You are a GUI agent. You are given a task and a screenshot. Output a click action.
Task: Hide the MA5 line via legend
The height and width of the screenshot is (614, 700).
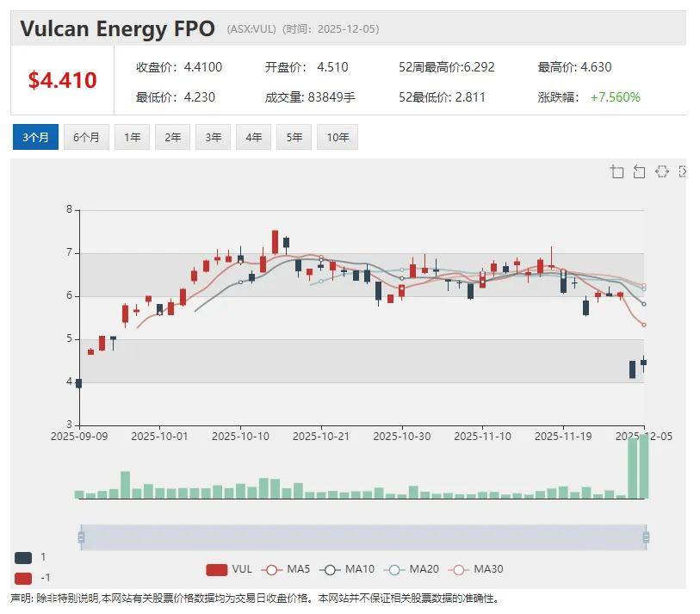pyautogui.click(x=287, y=569)
